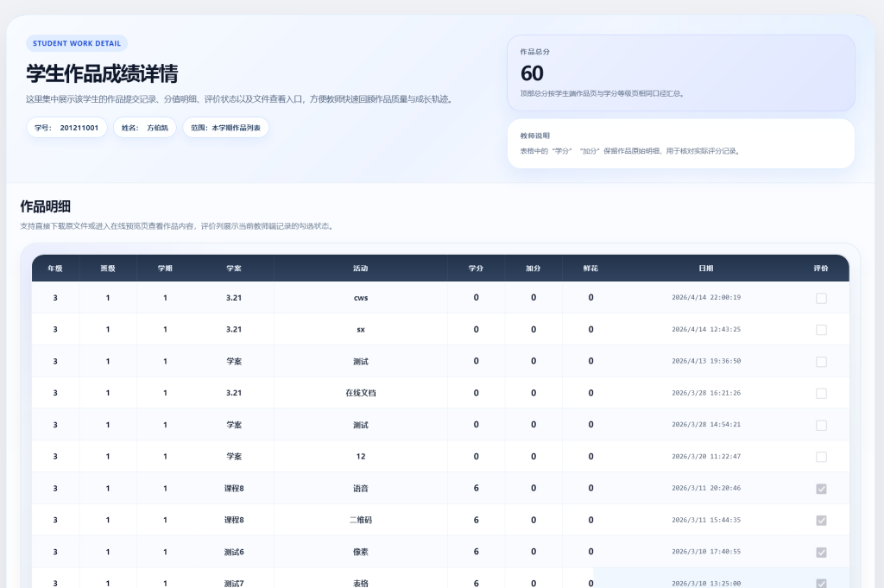Open the 二维码 activity entry

point(361,520)
